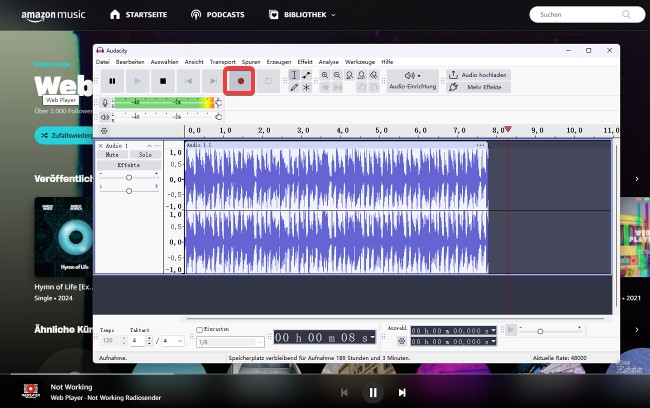The height and width of the screenshot is (408, 650).
Task: Click the Play button in Audacity
Action: click(x=138, y=81)
